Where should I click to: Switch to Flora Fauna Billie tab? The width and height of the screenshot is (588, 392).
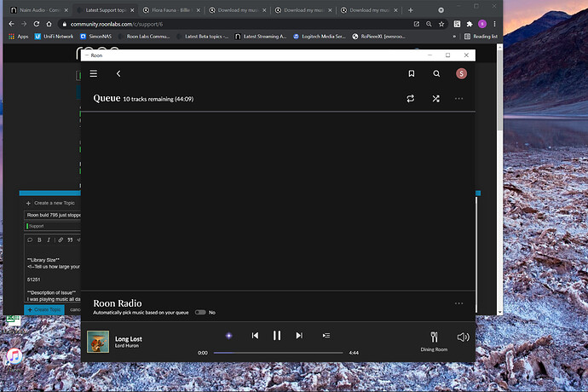tap(171, 10)
